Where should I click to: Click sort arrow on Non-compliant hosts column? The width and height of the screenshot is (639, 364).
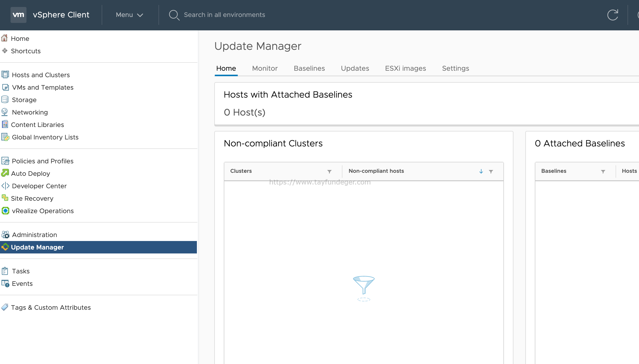point(481,171)
